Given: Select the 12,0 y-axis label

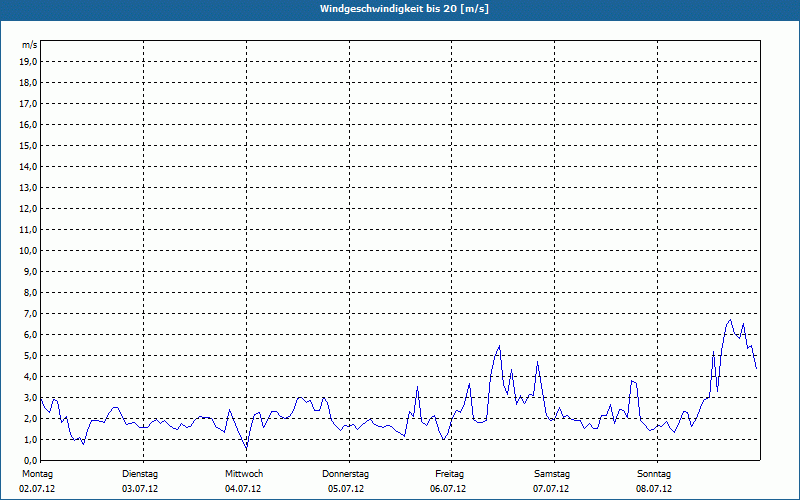Looking at the screenshot, I should 29,209.
